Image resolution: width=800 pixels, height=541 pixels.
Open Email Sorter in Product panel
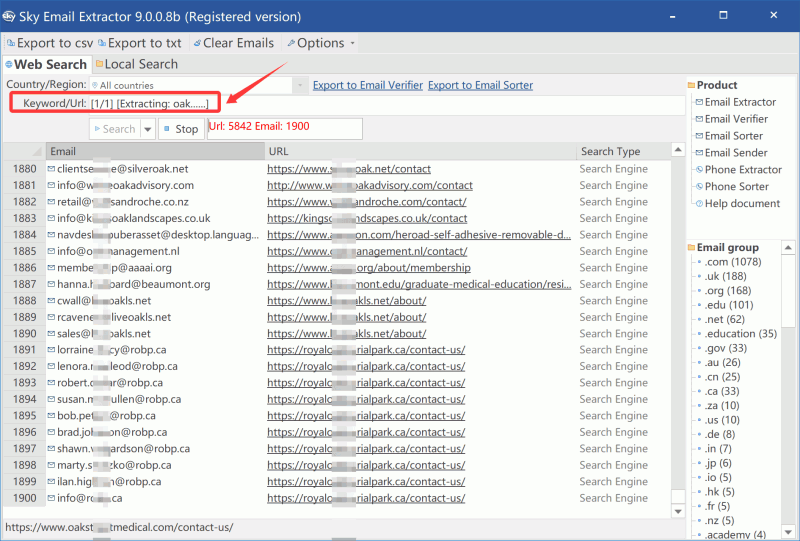(729, 136)
